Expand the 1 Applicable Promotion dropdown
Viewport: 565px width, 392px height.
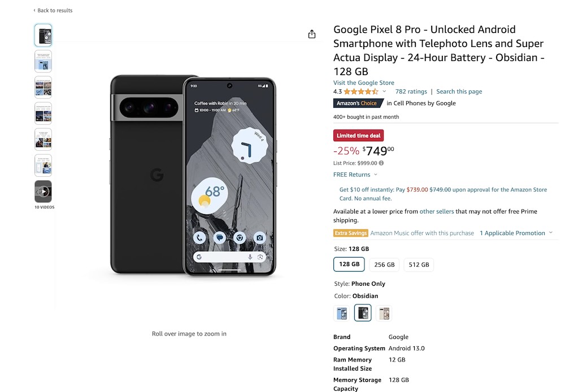(516, 233)
